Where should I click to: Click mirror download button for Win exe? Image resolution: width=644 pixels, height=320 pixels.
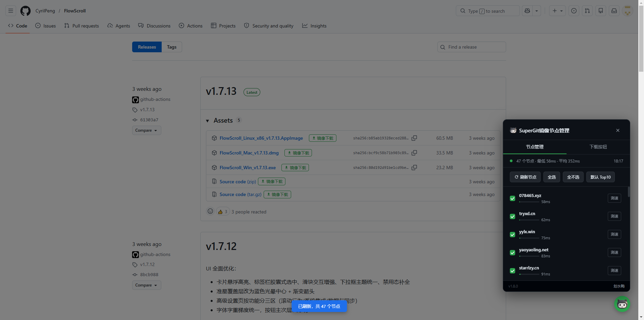pyautogui.click(x=295, y=168)
